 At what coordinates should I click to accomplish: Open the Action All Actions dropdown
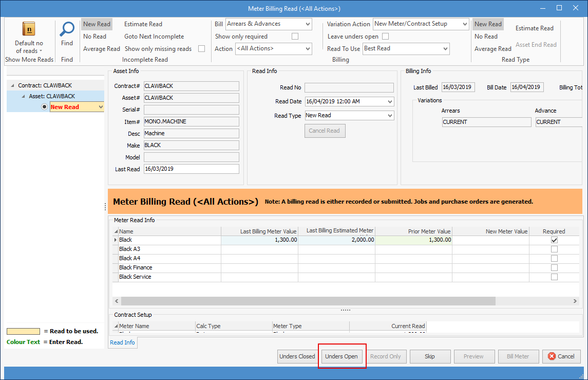click(x=308, y=49)
